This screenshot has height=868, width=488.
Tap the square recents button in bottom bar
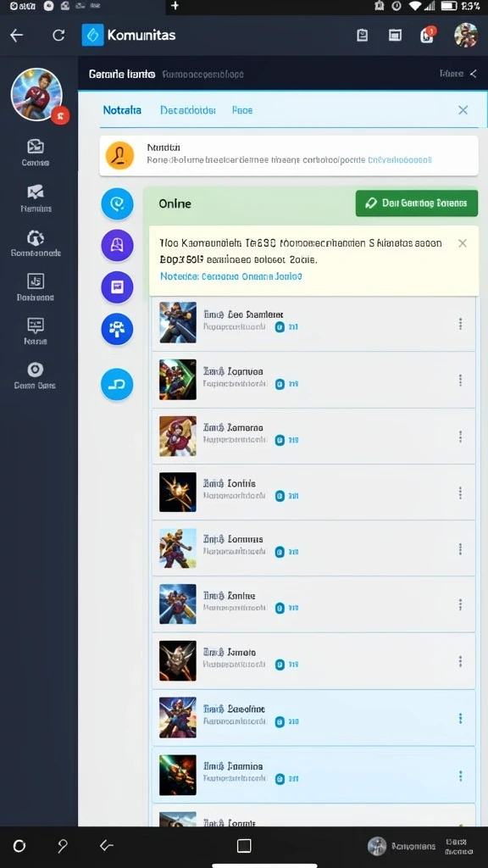point(244,846)
